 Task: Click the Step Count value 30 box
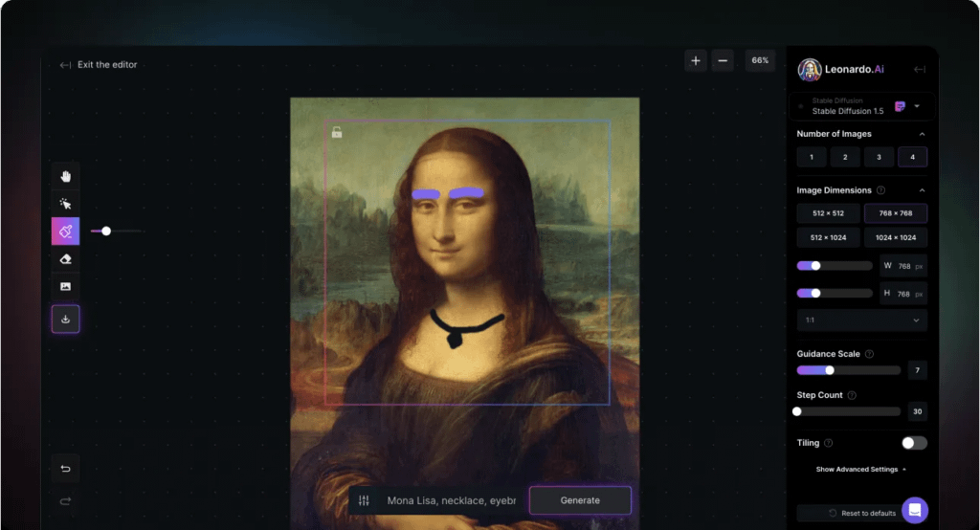click(918, 411)
